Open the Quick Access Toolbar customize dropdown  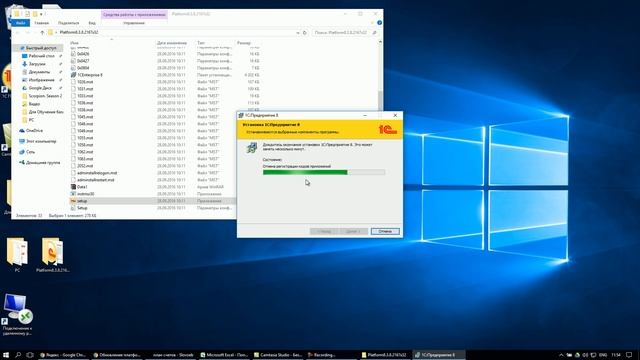[x=41, y=14]
